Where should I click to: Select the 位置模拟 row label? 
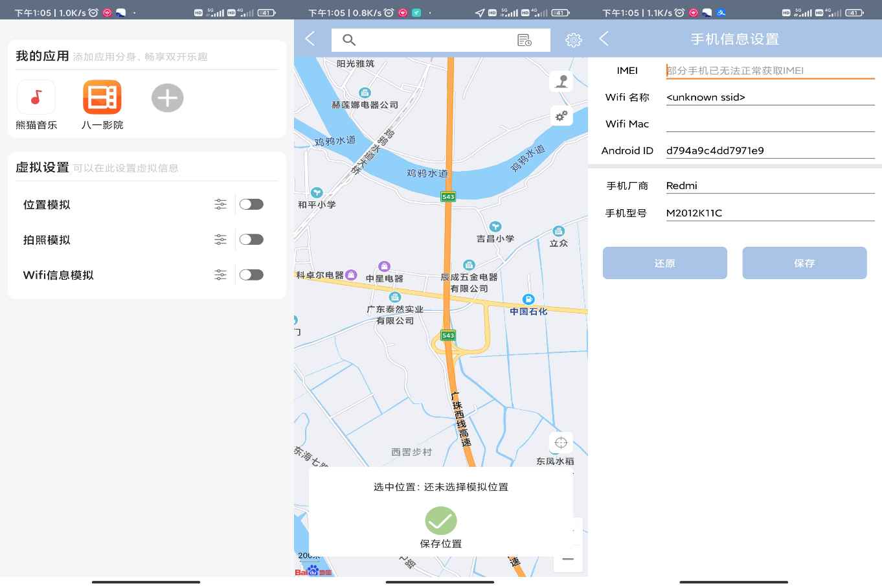[47, 205]
